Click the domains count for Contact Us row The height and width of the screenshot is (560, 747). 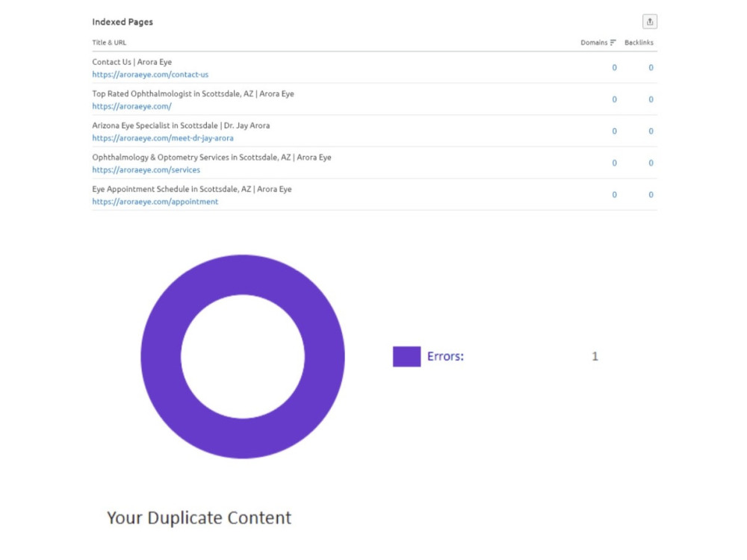point(614,68)
